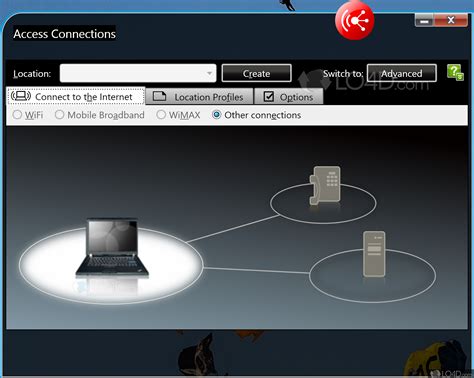Image resolution: width=474 pixels, height=378 pixels.
Task: Select the WiMAX radio button
Action: [161, 115]
